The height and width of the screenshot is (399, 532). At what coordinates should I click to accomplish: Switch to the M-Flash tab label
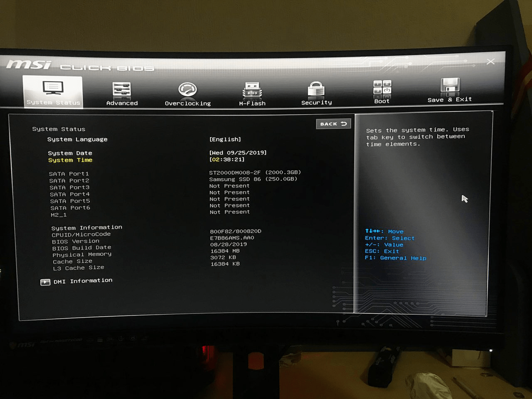252,103
